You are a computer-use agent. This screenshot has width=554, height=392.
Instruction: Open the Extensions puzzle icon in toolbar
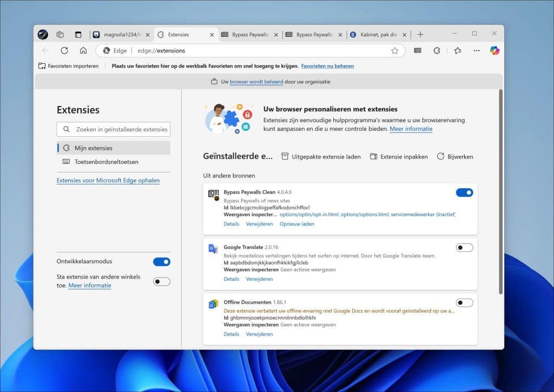point(437,50)
